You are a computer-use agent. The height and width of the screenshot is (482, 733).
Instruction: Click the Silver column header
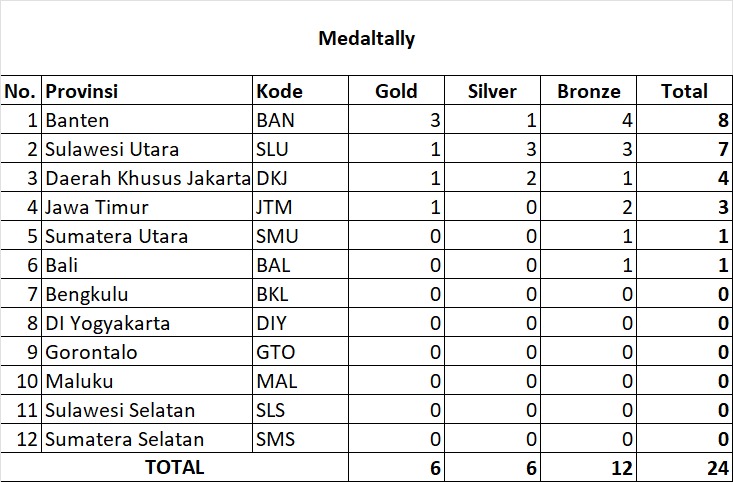tap(492, 91)
